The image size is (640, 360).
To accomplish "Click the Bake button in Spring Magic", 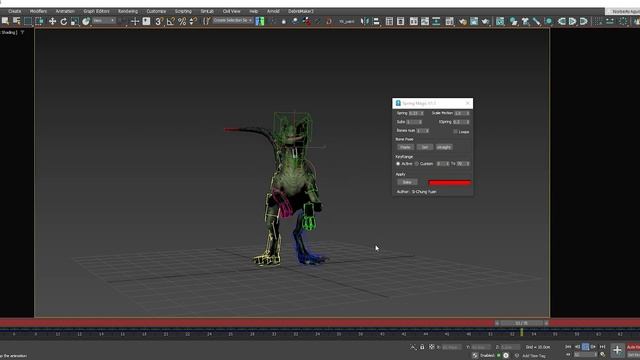I will pos(407,182).
